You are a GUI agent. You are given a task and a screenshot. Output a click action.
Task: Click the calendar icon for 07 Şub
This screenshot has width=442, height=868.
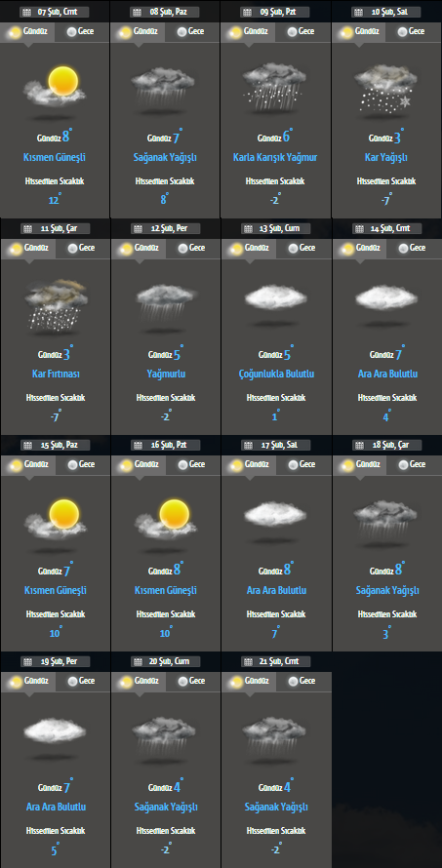point(27,12)
